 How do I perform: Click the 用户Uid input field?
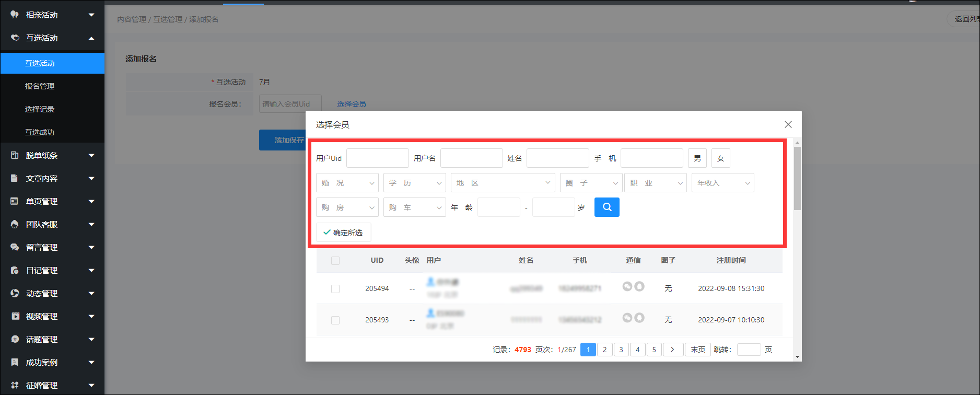pos(377,158)
